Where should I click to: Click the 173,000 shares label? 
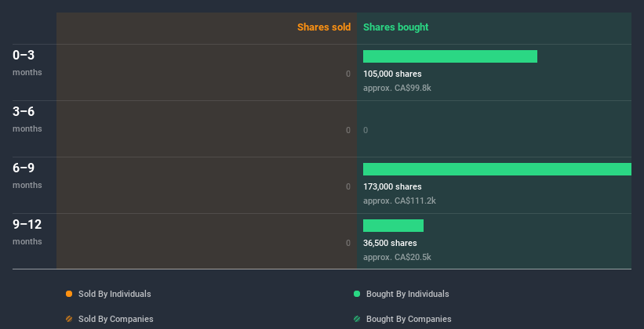click(x=392, y=186)
